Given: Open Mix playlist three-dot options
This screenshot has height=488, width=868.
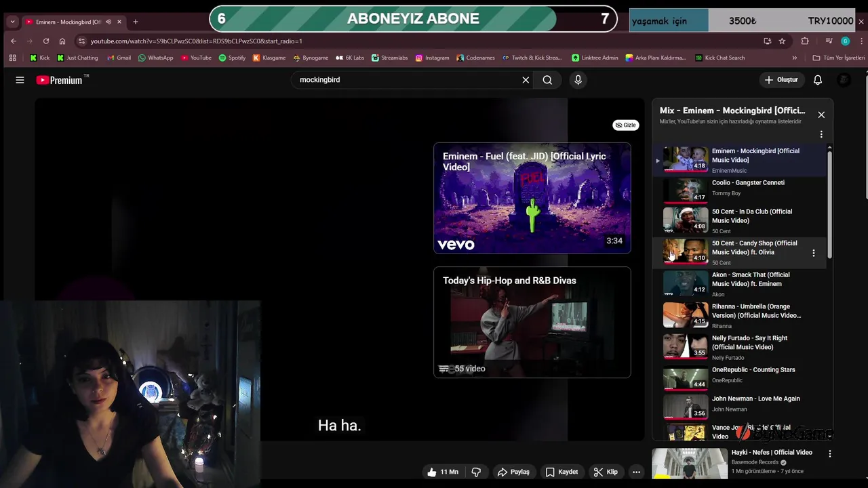Looking at the screenshot, I should (x=821, y=134).
